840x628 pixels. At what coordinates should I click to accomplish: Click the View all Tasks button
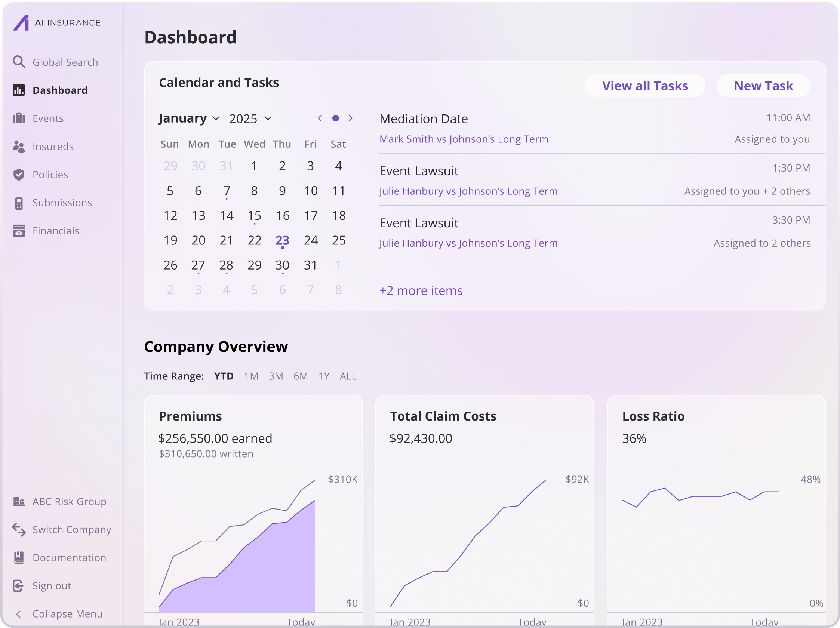point(645,86)
